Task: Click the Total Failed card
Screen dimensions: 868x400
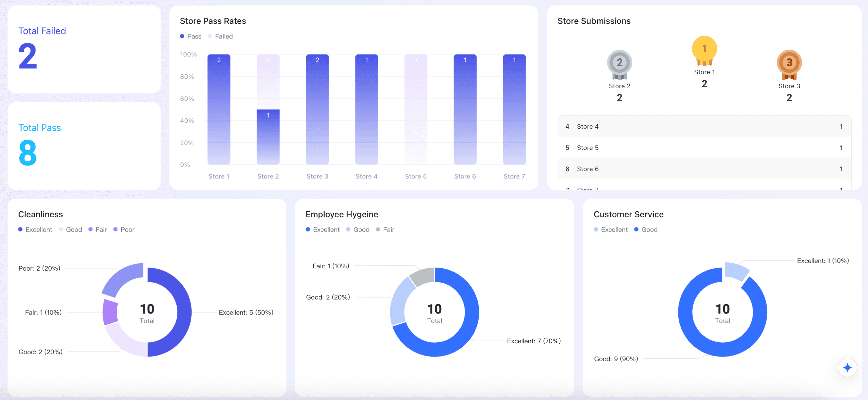Action: coord(84,49)
